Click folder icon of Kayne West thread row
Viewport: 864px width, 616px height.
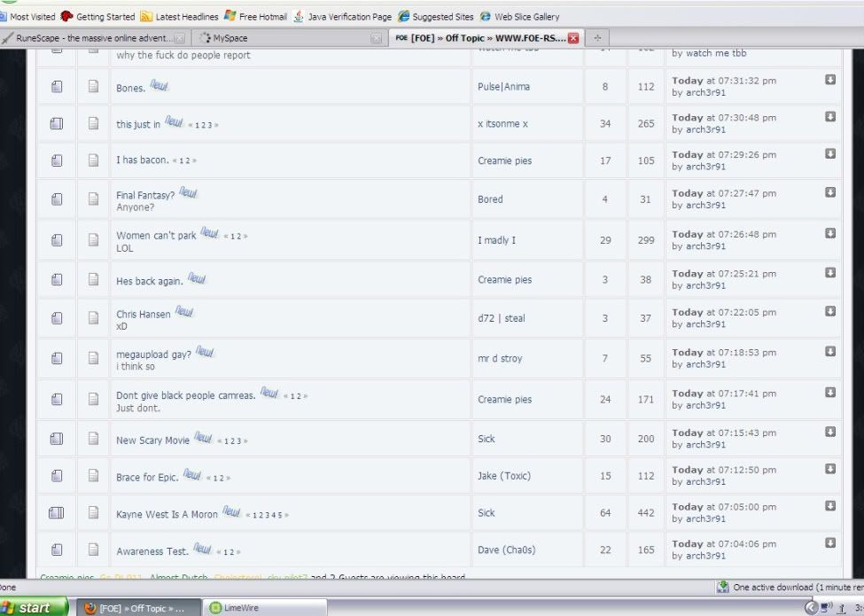[x=57, y=514]
